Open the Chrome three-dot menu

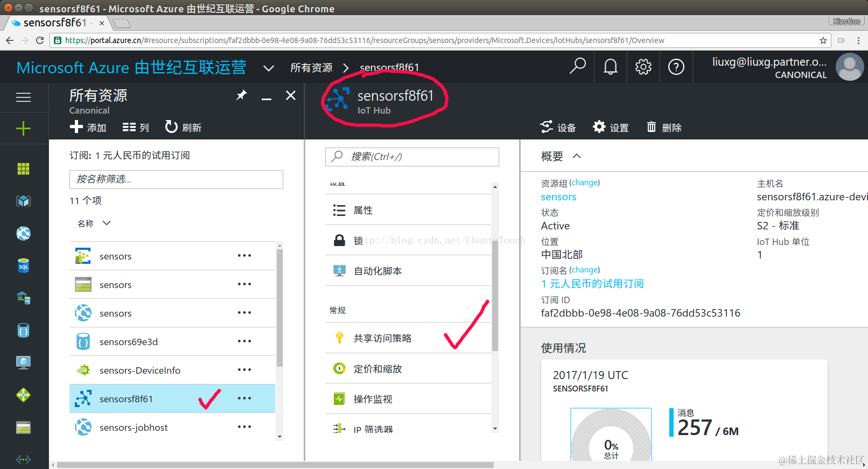858,40
